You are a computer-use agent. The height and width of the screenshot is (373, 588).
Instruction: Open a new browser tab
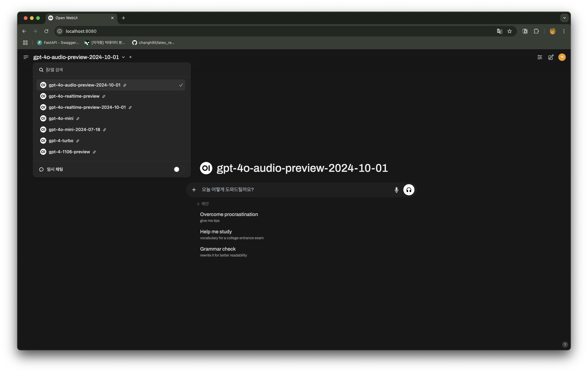click(124, 18)
